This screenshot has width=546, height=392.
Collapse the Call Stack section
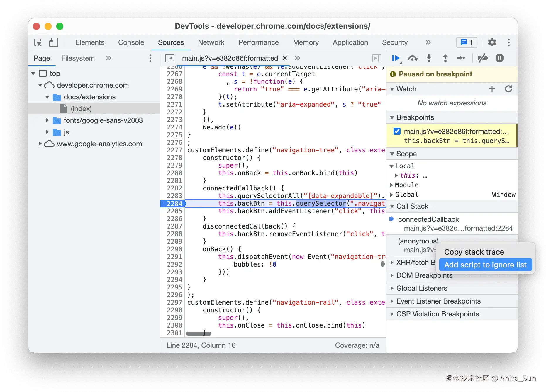pyautogui.click(x=392, y=207)
